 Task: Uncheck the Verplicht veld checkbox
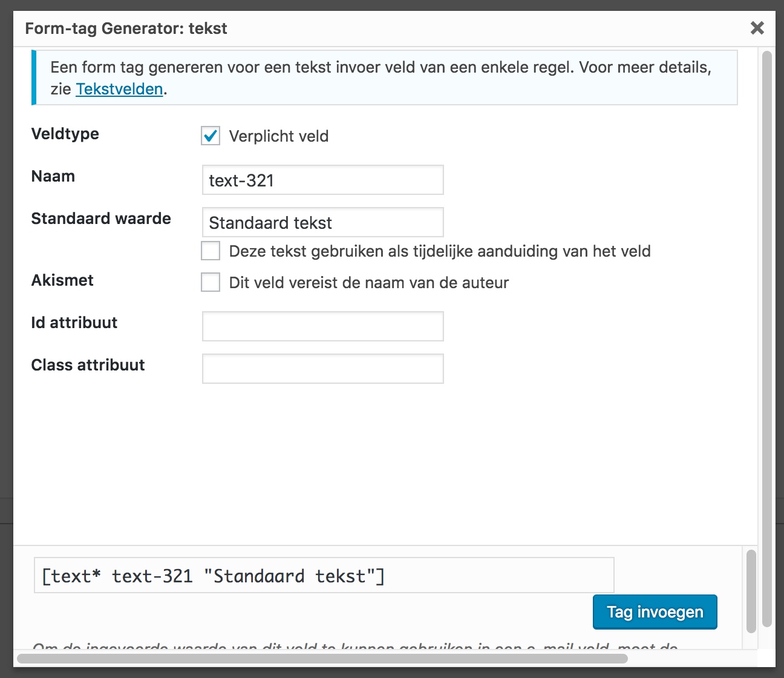tap(211, 136)
